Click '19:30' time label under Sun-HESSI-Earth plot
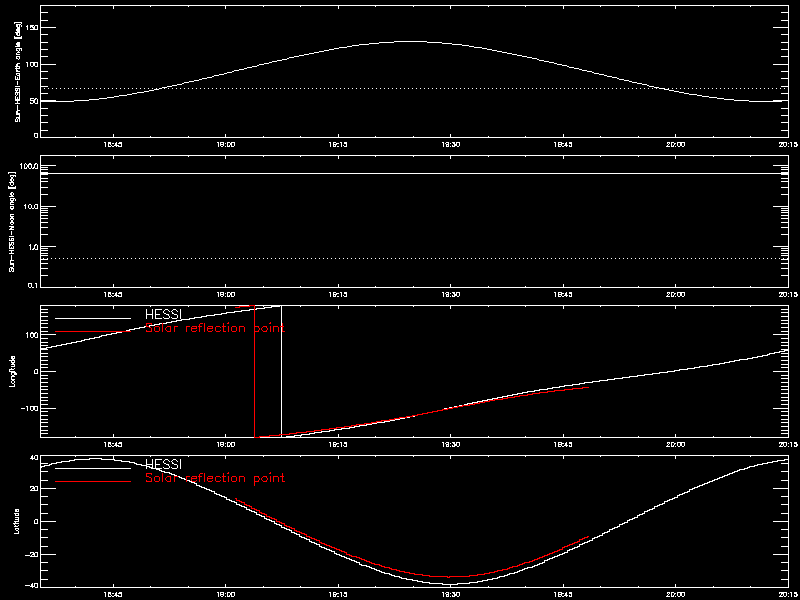The height and width of the screenshot is (600, 800). (x=450, y=145)
